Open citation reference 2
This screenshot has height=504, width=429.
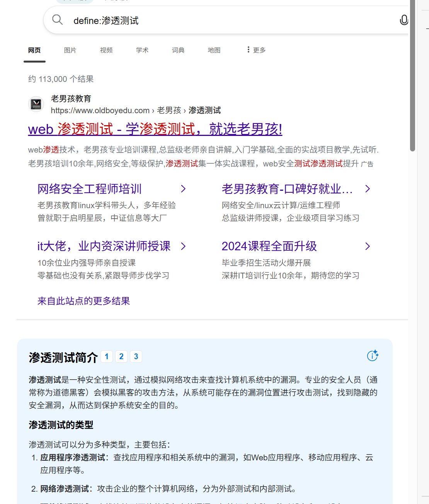click(121, 356)
